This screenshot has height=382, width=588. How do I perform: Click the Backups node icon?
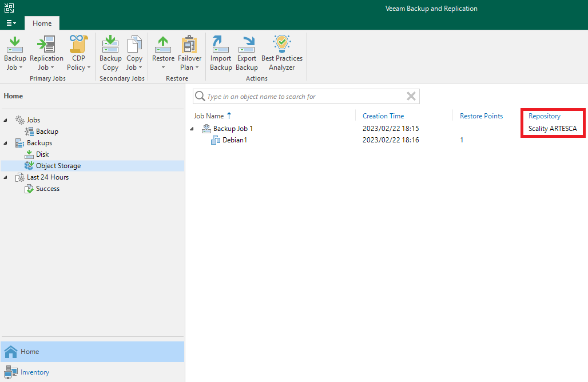pyautogui.click(x=20, y=143)
